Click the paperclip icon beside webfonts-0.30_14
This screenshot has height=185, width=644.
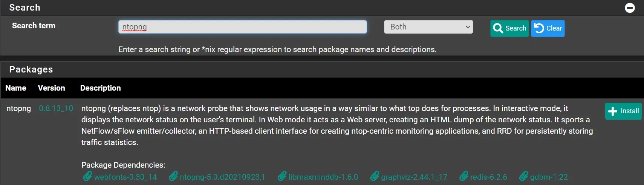pos(87,176)
